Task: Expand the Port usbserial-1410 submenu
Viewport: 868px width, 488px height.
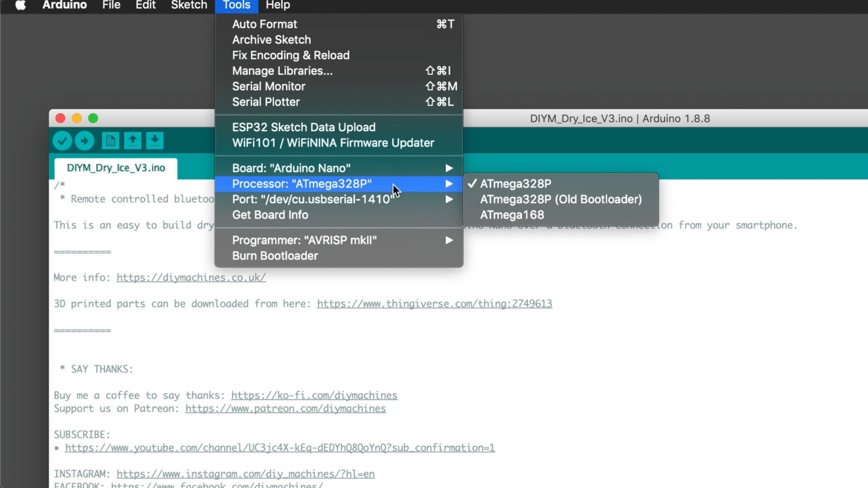Action: click(339, 199)
